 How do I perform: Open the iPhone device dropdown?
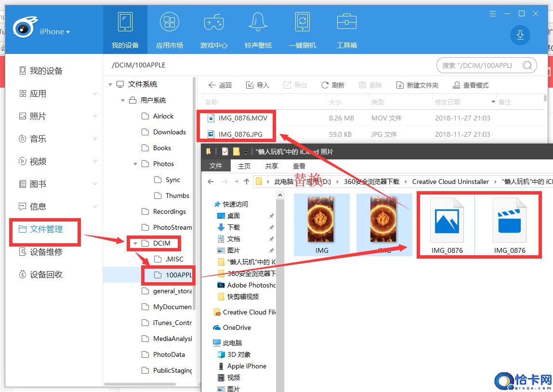coord(54,32)
